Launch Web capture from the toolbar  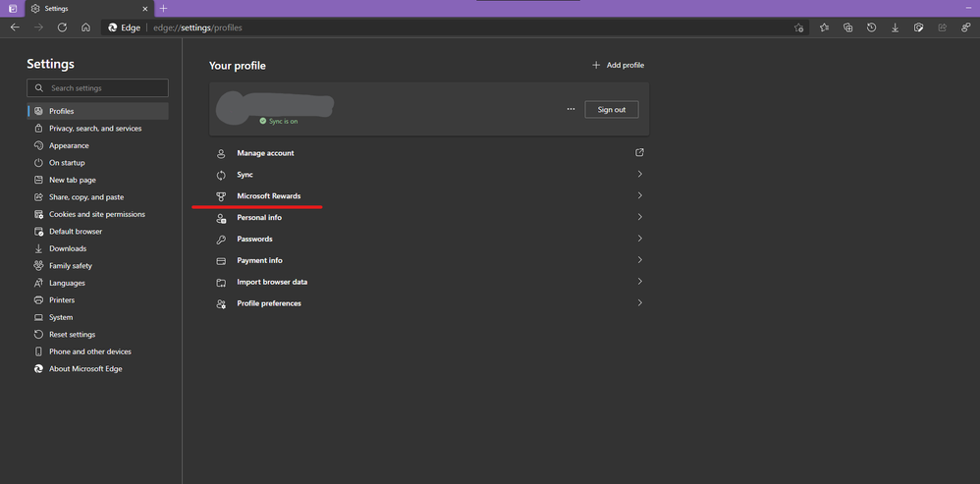click(918, 27)
